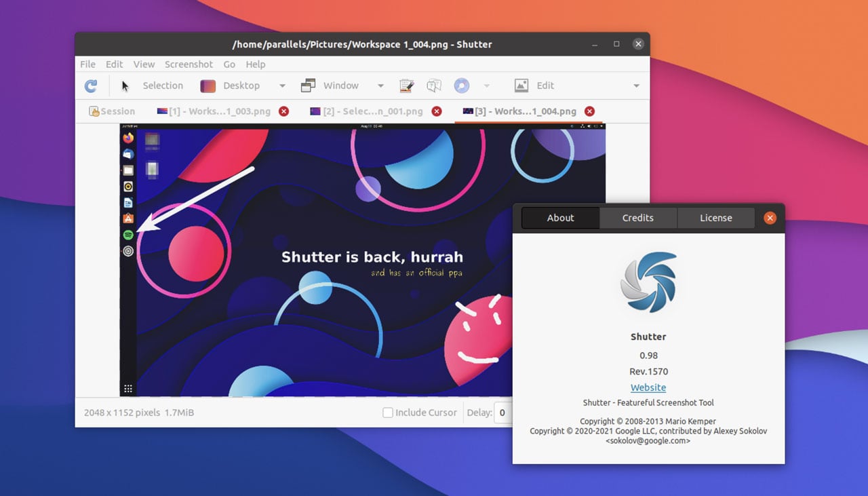Click the "<sokolov@google.com>" email text

(648, 440)
